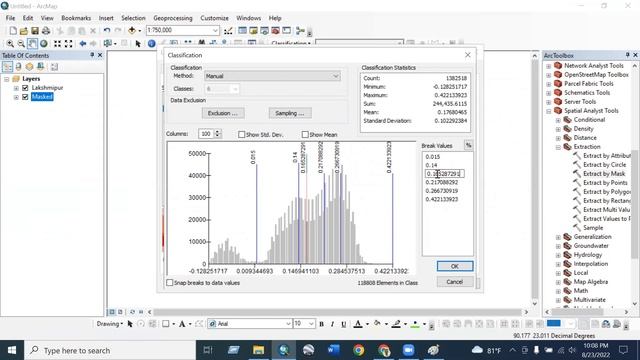Open the Bookmarks menu
The width and height of the screenshot is (640, 360).
coord(76,18)
